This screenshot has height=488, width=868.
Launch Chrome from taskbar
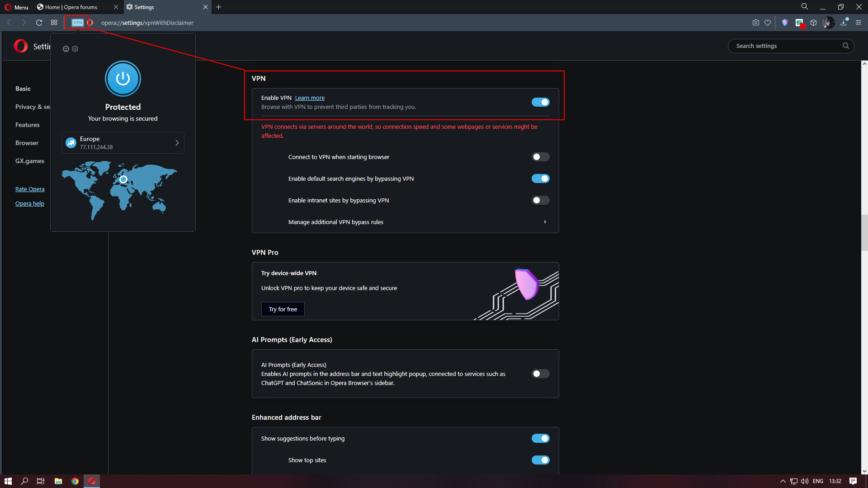(75, 481)
